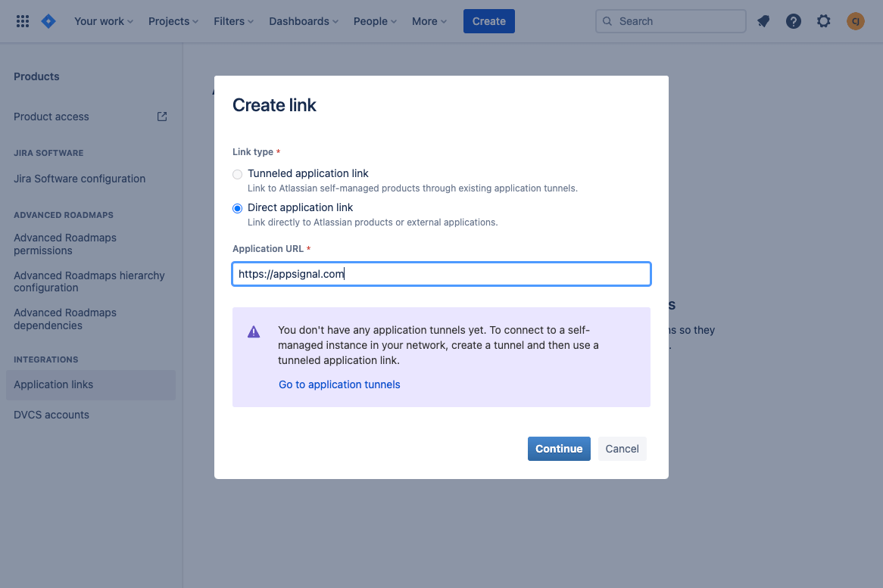This screenshot has height=588, width=883.
Task: Click into the top Search field
Action: 671,21
